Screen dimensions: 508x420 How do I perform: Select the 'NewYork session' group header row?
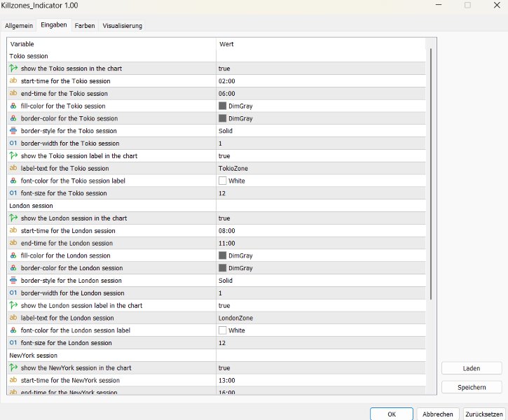pos(217,356)
